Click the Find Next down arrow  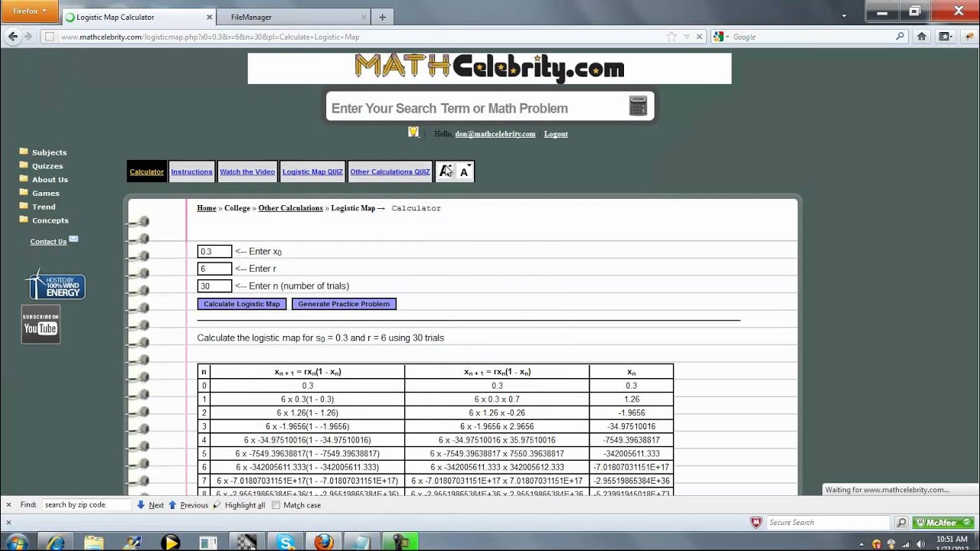pyautogui.click(x=141, y=505)
